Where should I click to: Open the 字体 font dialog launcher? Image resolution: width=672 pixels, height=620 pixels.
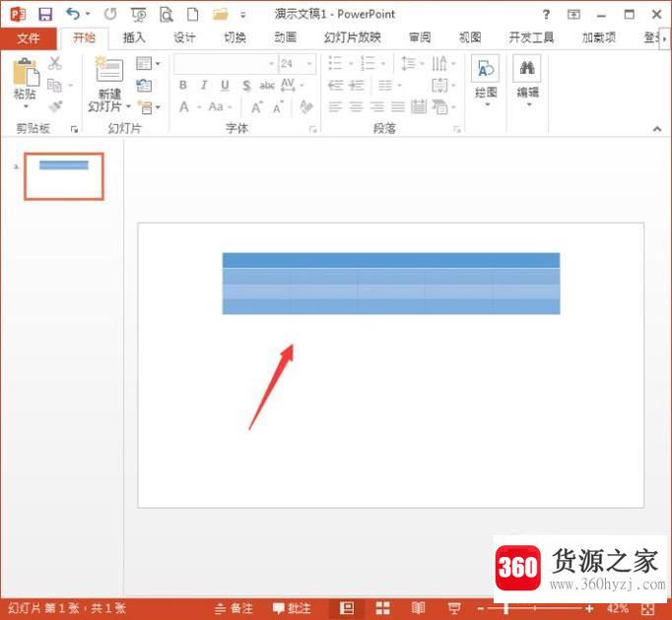313,129
